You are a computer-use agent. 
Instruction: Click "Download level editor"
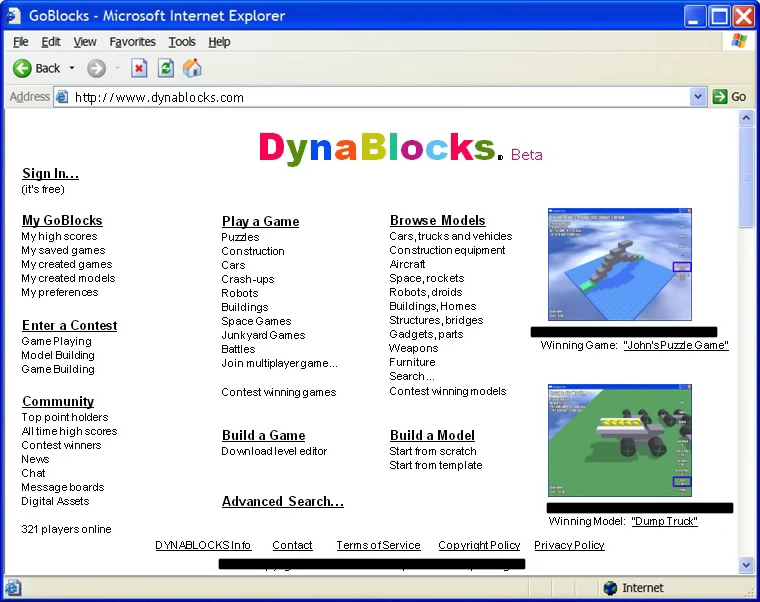[274, 451]
